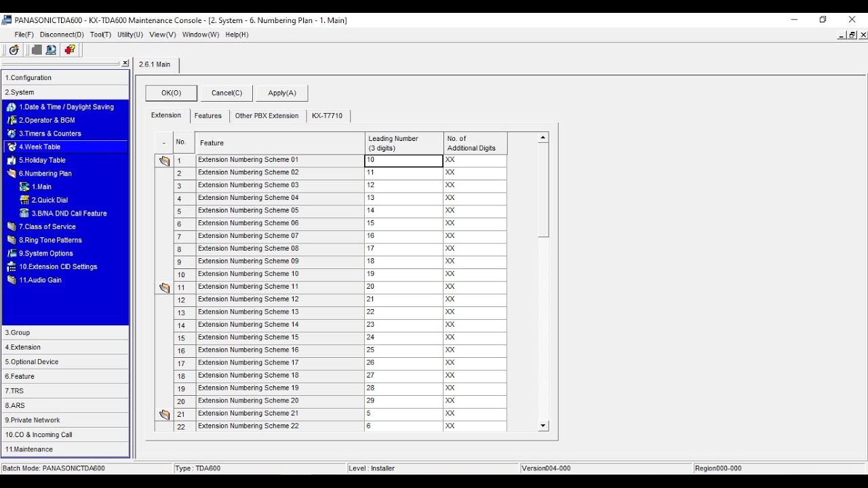The image size is (868, 488).
Task: Switch to the Features tab
Action: pyautogui.click(x=208, y=116)
